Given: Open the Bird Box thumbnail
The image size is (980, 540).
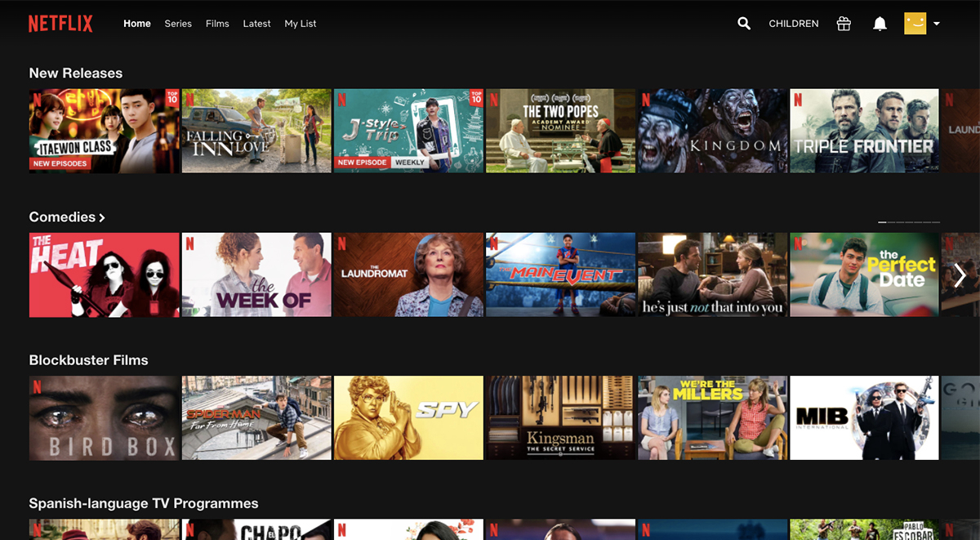Looking at the screenshot, I should coord(104,417).
